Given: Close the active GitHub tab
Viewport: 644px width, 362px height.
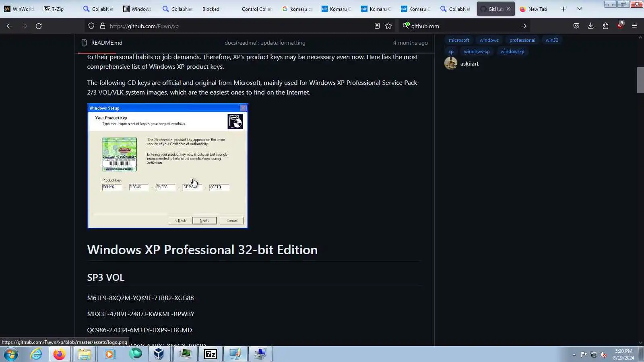Looking at the screenshot, I should (x=508, y=9).
